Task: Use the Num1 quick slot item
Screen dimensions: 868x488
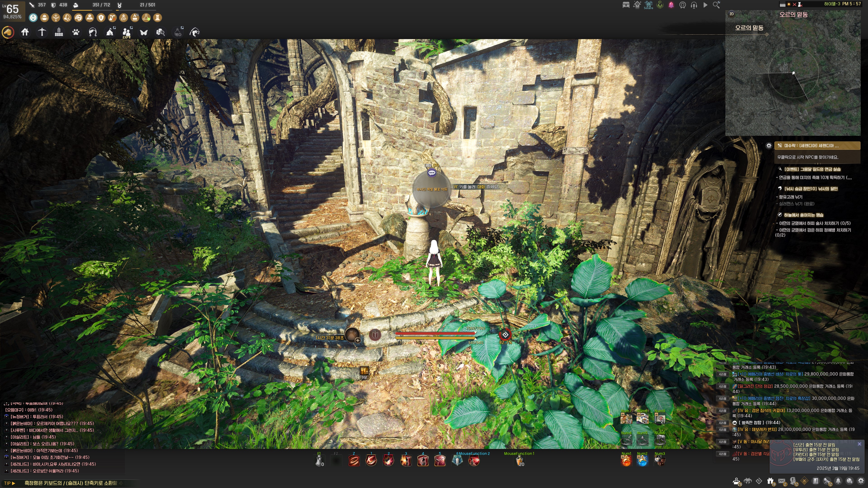Action: tap(626, 460)
